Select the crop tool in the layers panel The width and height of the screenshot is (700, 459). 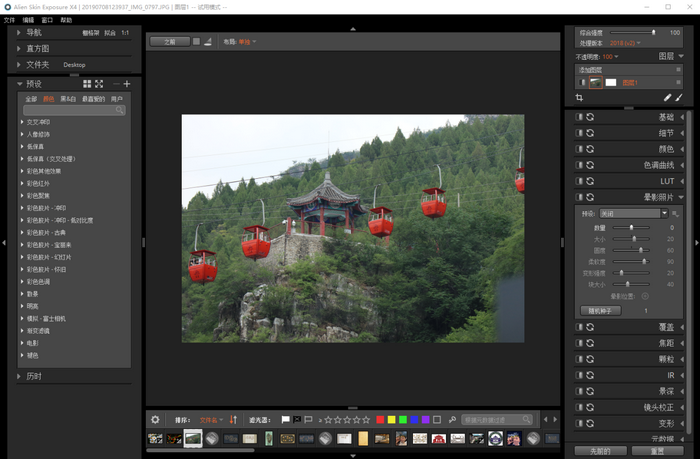coord(580,98)
